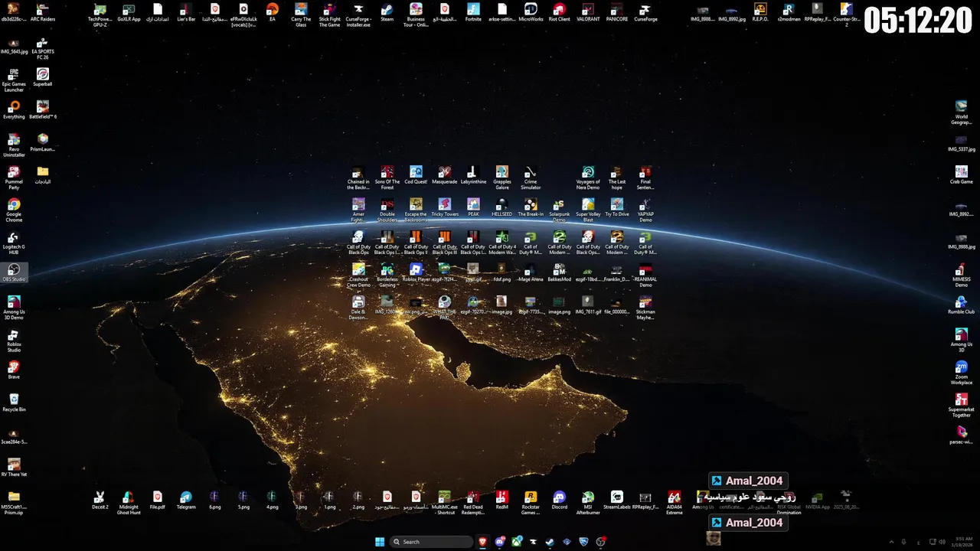Open the Rockstar Games Launcher shortcut

click(531, 503)
